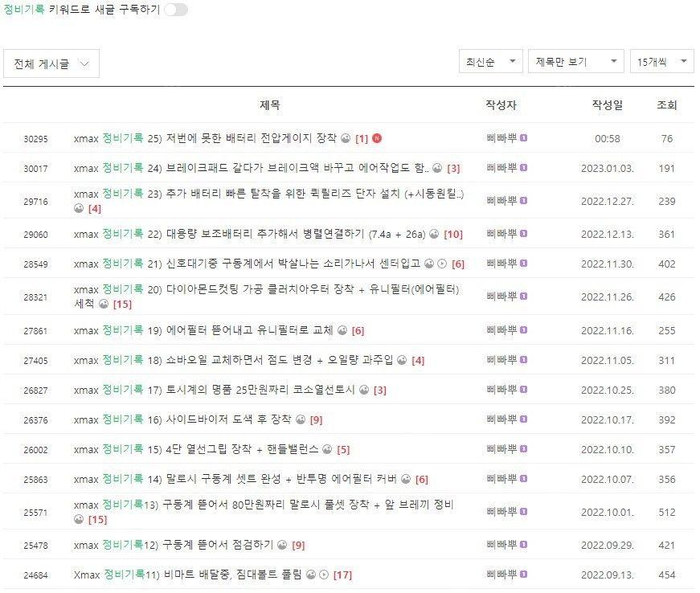700x593 pixels.
Task: Open the 제목만 보기 view dropdown
Action: pos(576,62)
